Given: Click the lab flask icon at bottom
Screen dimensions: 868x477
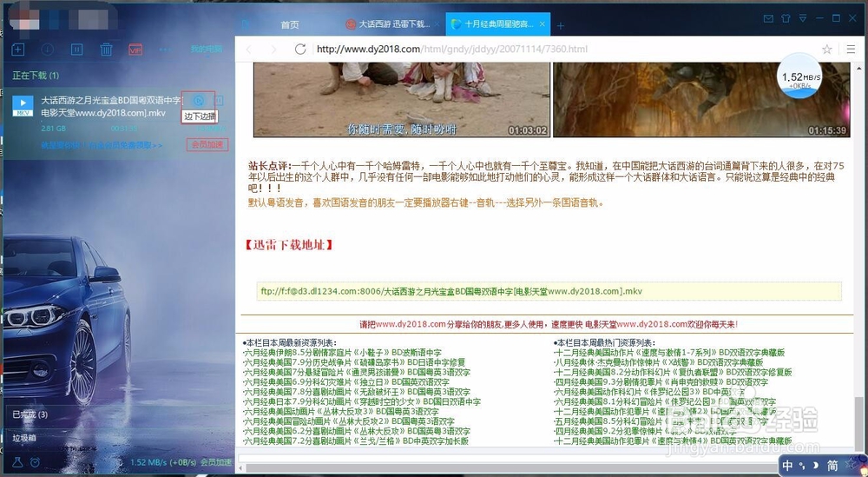Looking at the screenshot, I should point(17,462).
